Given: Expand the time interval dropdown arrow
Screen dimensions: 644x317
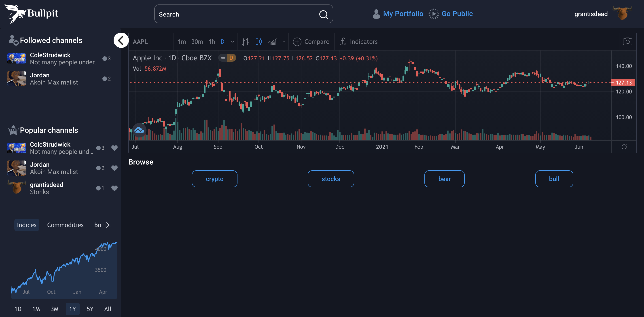Looking at the screenshot, I should (x=233, y=42).
